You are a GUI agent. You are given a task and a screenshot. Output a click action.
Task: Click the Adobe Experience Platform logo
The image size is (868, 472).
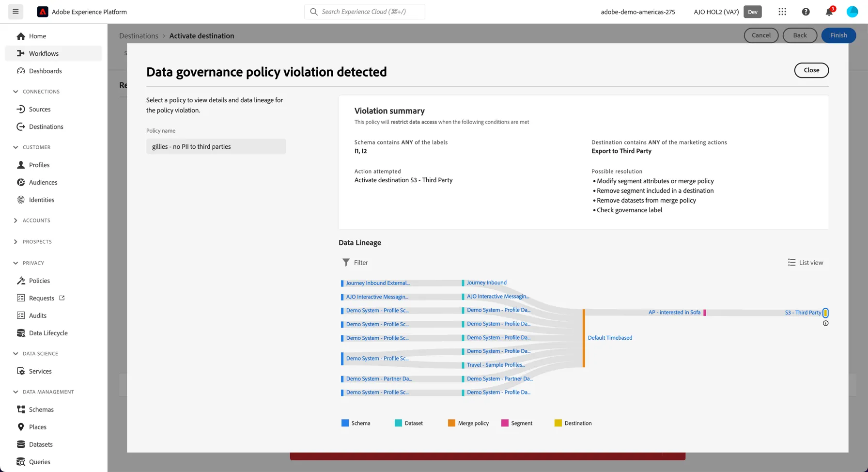point(43,12)
